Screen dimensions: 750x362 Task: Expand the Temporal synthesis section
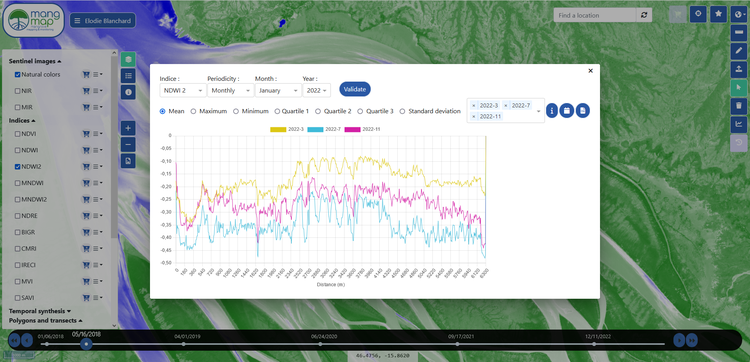click(40, 311)
